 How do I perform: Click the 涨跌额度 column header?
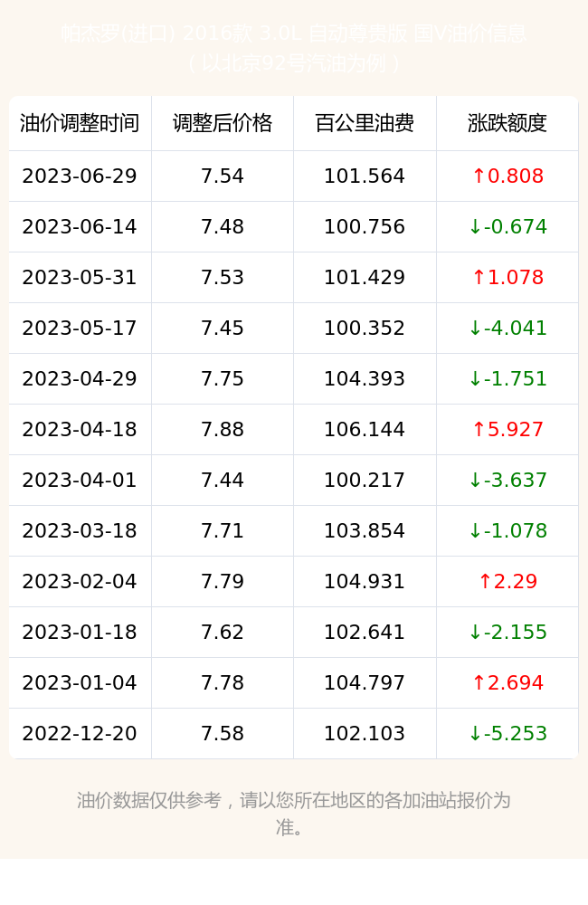click(x=507, y=123)
